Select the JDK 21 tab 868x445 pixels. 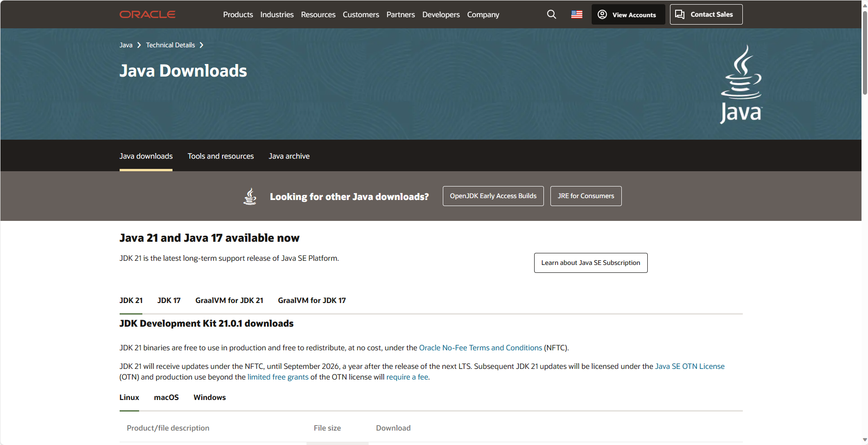tap(131, 300)
